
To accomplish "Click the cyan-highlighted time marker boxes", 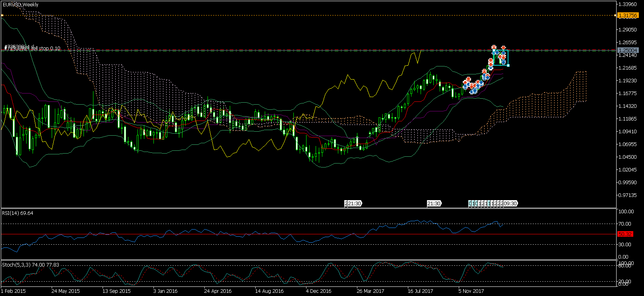I will click(x=471, y=204).
